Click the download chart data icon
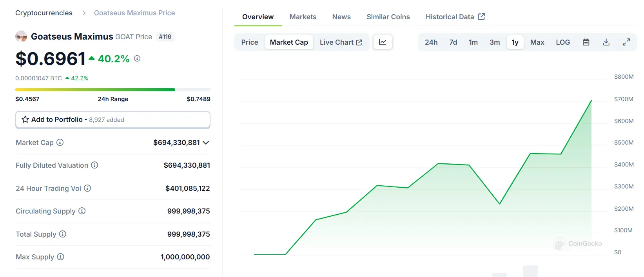 tap(606, 42)
